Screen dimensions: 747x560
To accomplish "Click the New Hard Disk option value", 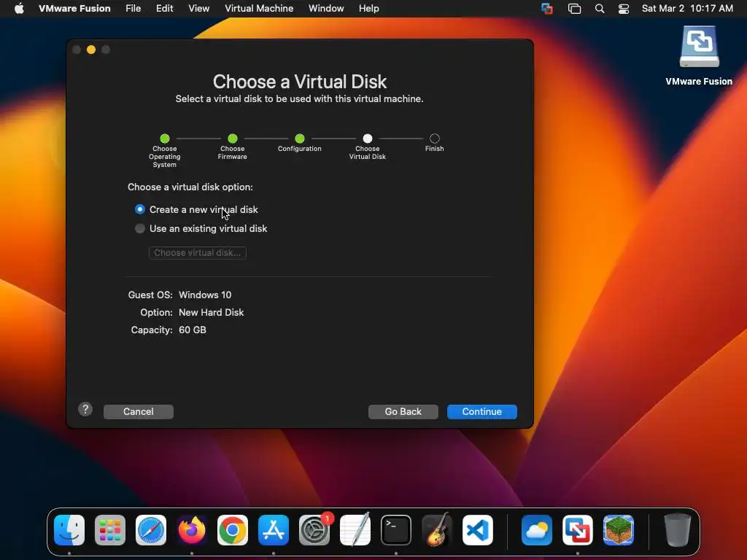I will 211,312.
